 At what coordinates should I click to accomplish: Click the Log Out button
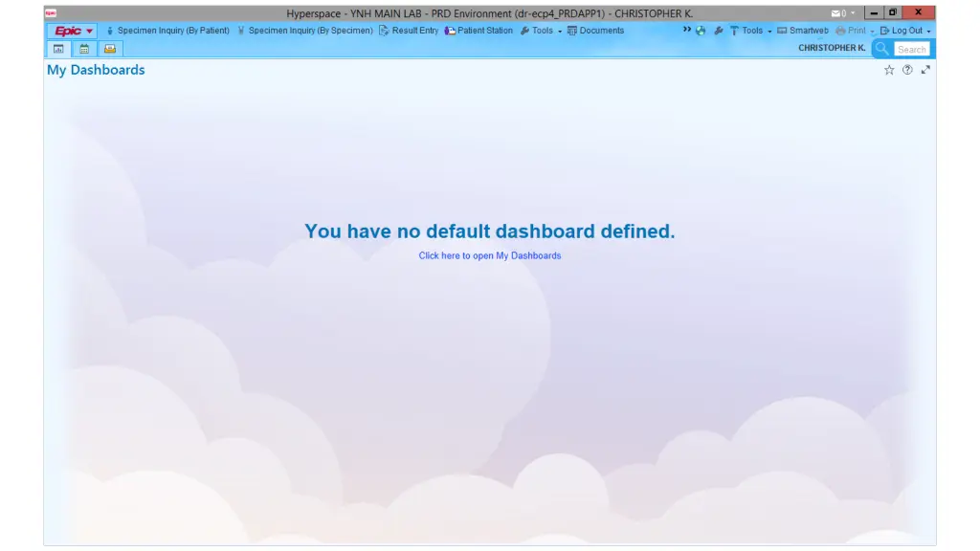pos(902,31)
